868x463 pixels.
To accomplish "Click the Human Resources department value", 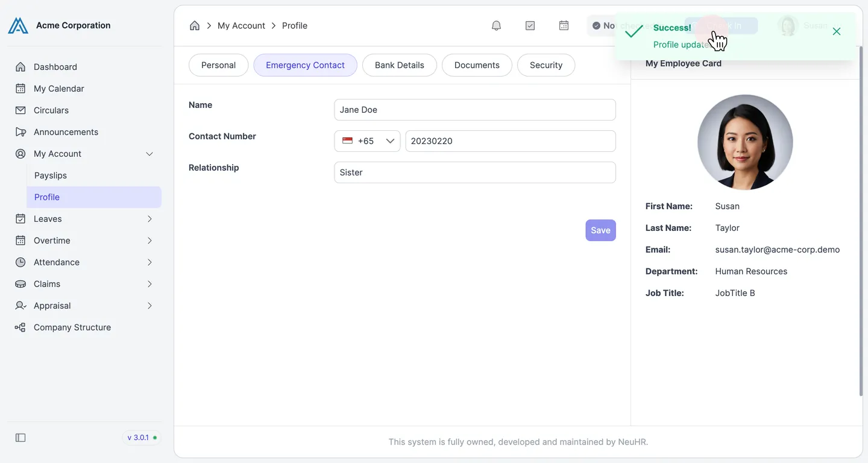I will tap(751, 271).
